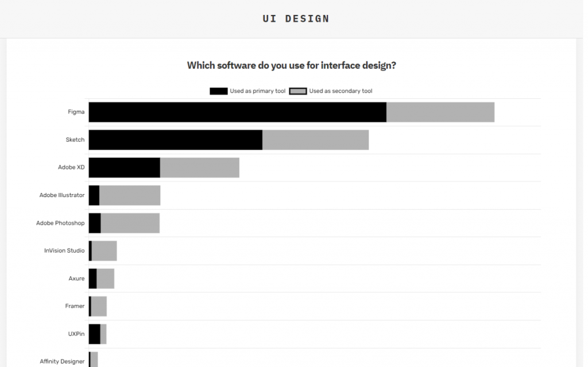The width and height of the screenshot is (588, 367).
Task: Click Adobe XD's primary tool bar
Action: (x=125, y=168)
